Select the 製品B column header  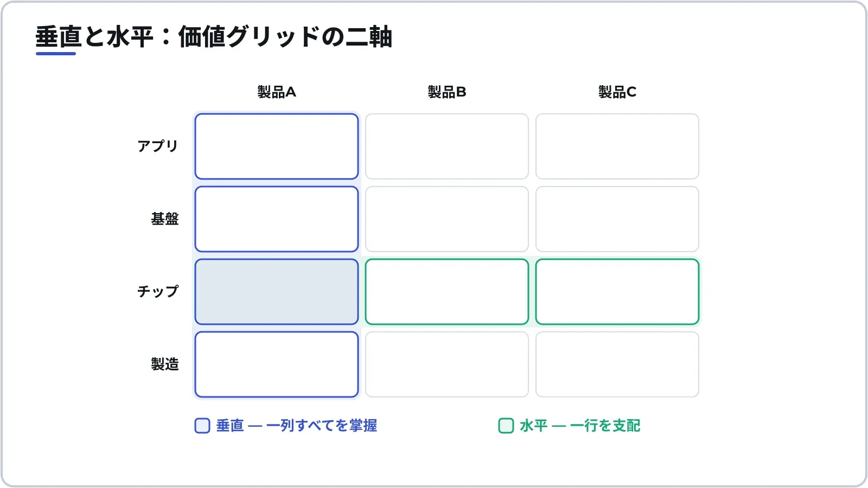click(447, 92)
